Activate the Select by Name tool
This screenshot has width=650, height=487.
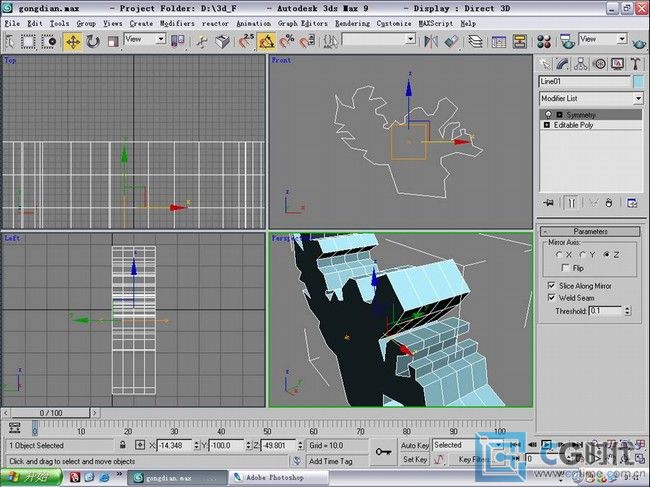[10, 41]
